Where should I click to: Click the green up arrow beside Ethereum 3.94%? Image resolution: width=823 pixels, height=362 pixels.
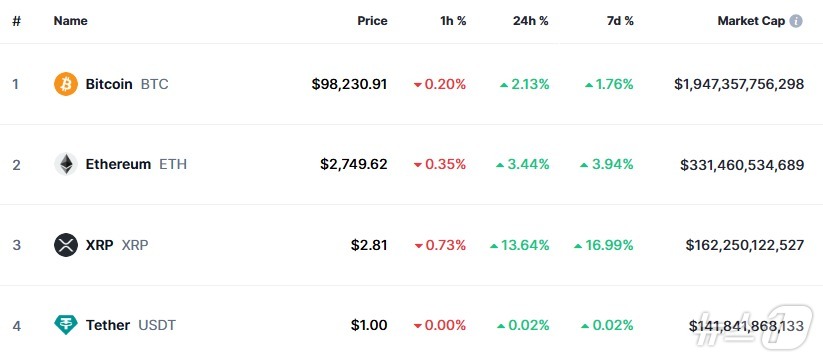[584, 165]
